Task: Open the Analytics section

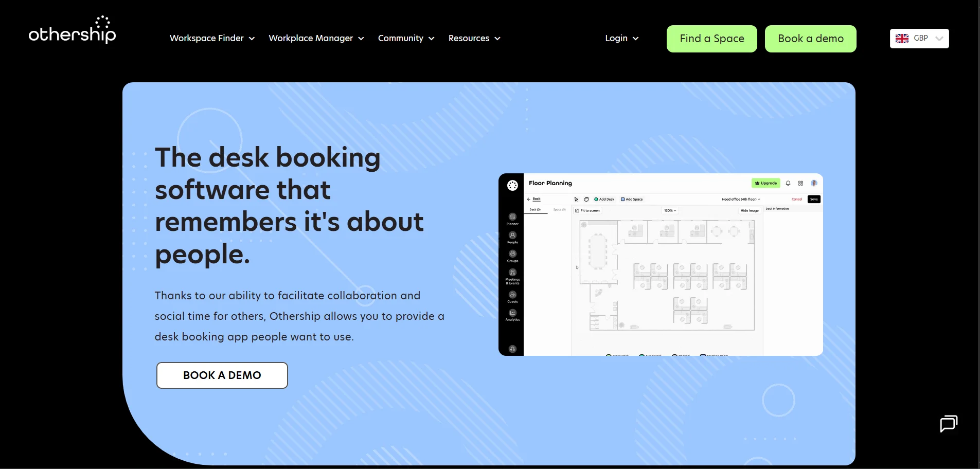Action: pos(512,312)
